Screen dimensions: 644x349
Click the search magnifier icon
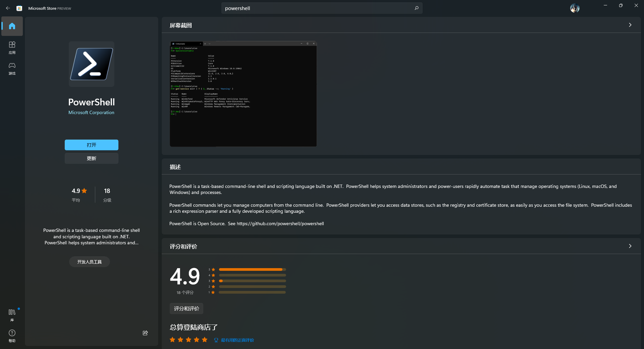417,8
